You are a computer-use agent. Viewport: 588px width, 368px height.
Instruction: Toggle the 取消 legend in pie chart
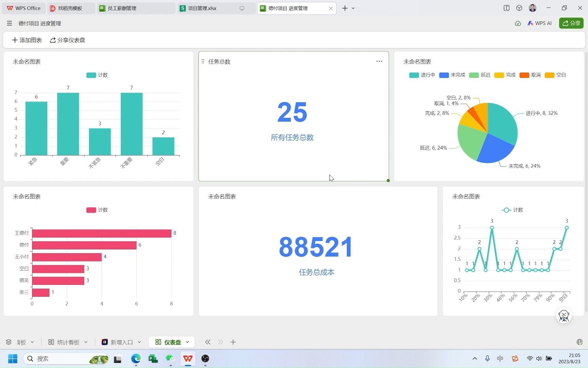pos(530,75)
